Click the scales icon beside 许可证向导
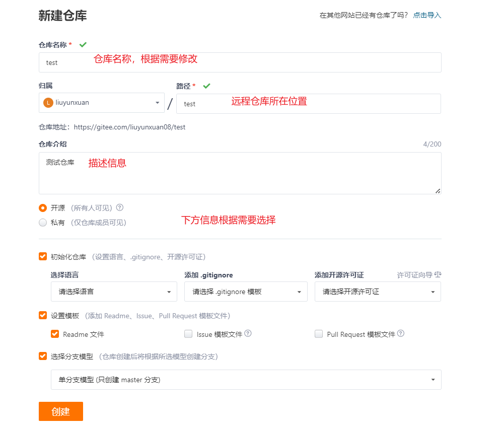The width and height of the screenshot is (504, 429). [x=438, y=275]
